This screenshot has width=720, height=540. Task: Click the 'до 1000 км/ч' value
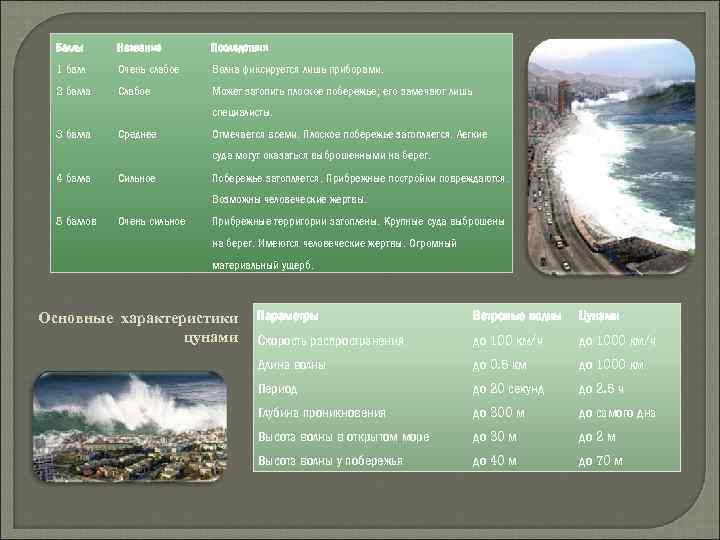[x=617, y=341]
